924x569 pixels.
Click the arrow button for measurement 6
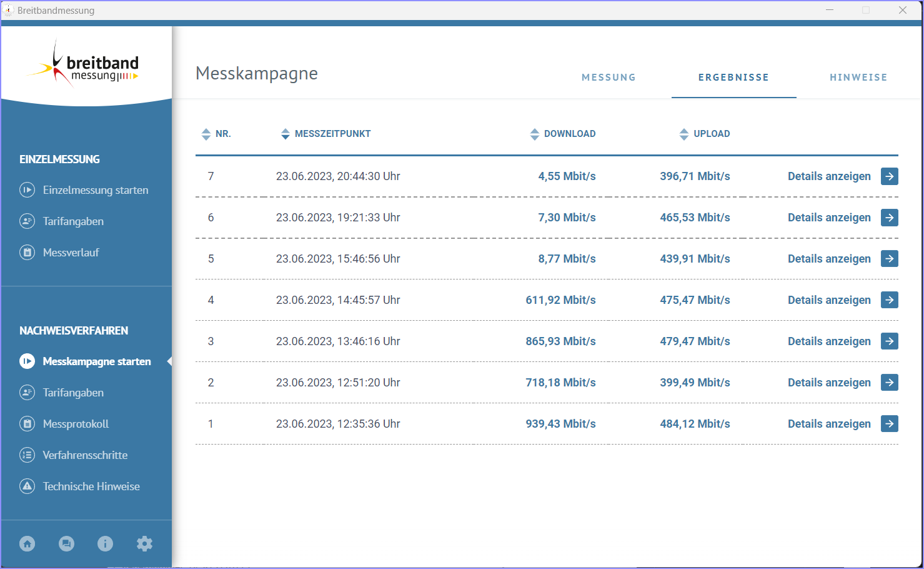(890, 218)
